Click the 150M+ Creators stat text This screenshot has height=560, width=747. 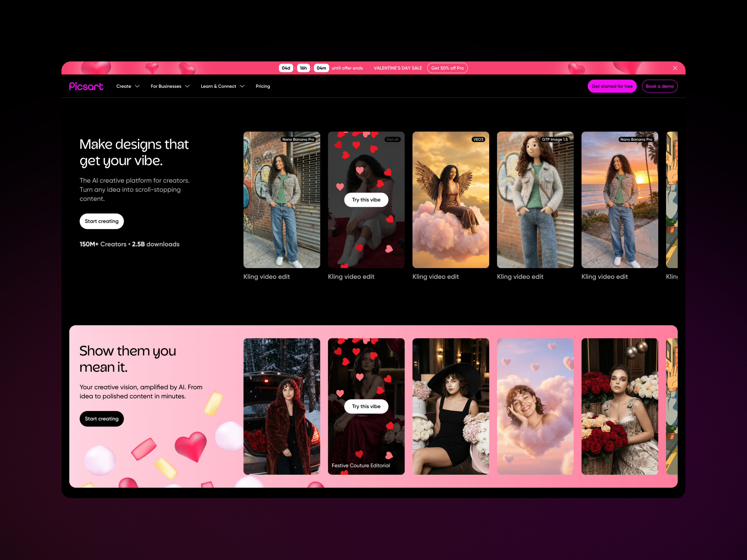[103, 244]
